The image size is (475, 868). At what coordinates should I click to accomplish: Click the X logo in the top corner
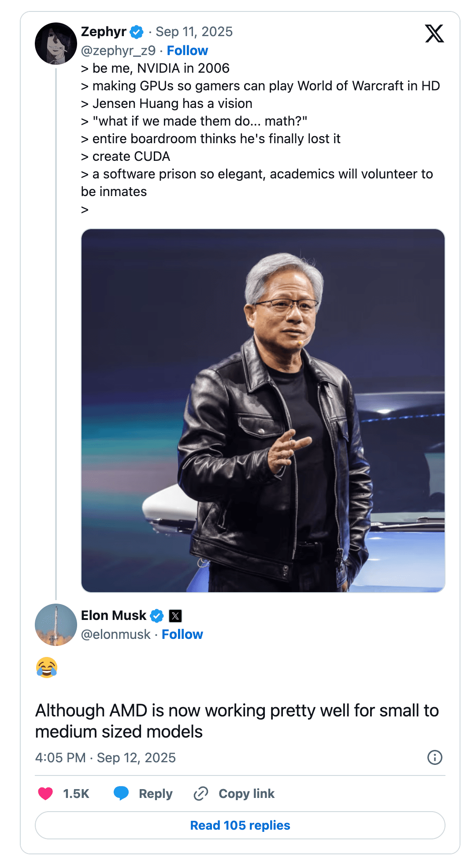pyautogui.click(x=434, y=34)
